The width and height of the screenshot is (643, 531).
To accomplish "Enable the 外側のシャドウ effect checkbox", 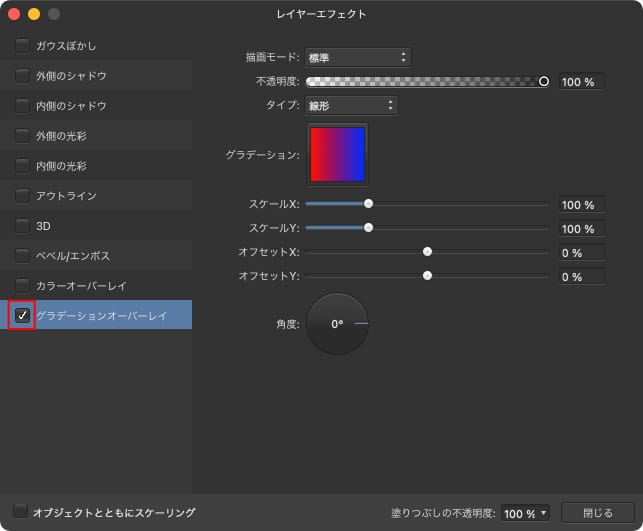I will click(x=22, y=76).
